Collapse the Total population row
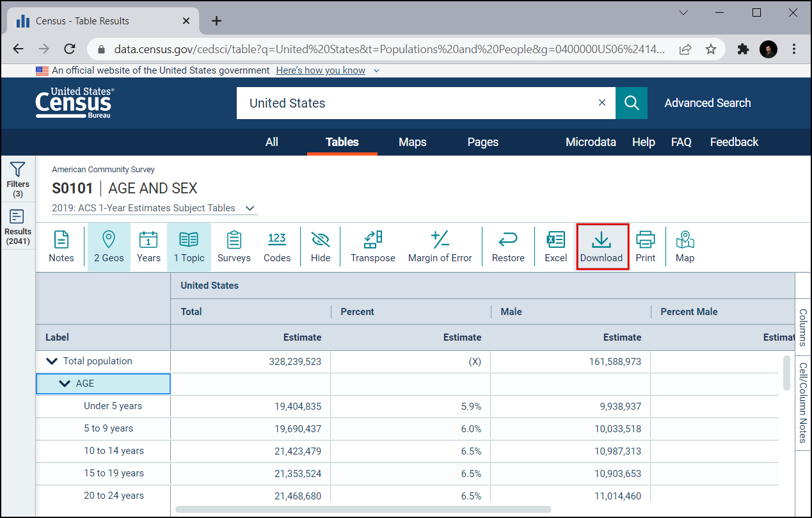This screenshot has width=812, height=518. coord(52,361)
